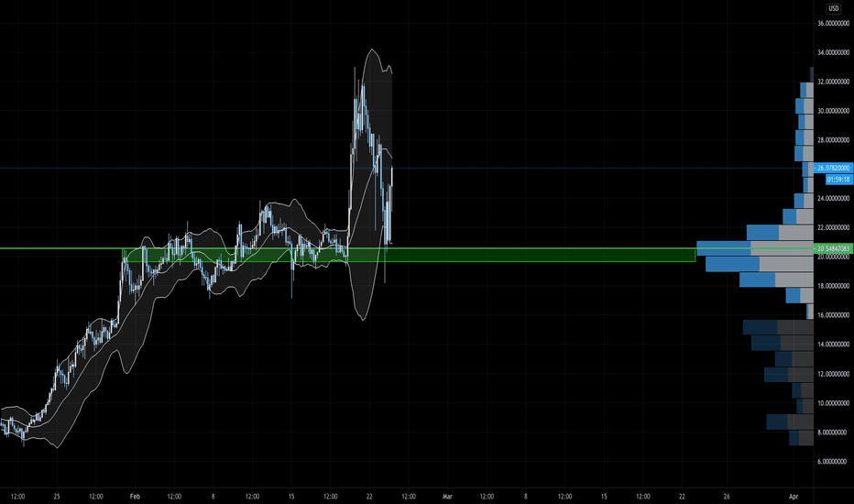
Task: Select the widest volume profile bar near 20.5
Action: click(x=755, y=248)
